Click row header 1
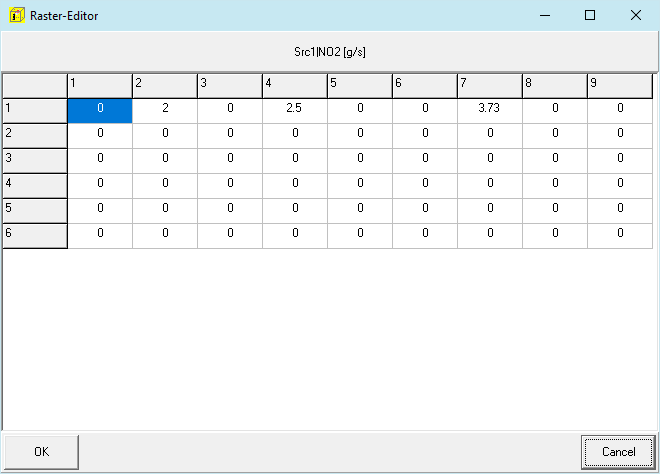This screenshot has width=660, height=474. click(35, 111)
